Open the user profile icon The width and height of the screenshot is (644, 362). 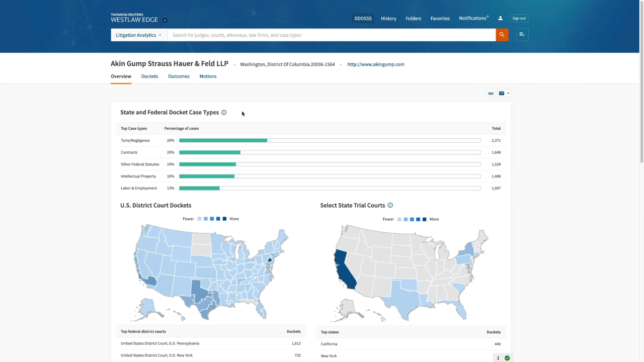(500, 18)
